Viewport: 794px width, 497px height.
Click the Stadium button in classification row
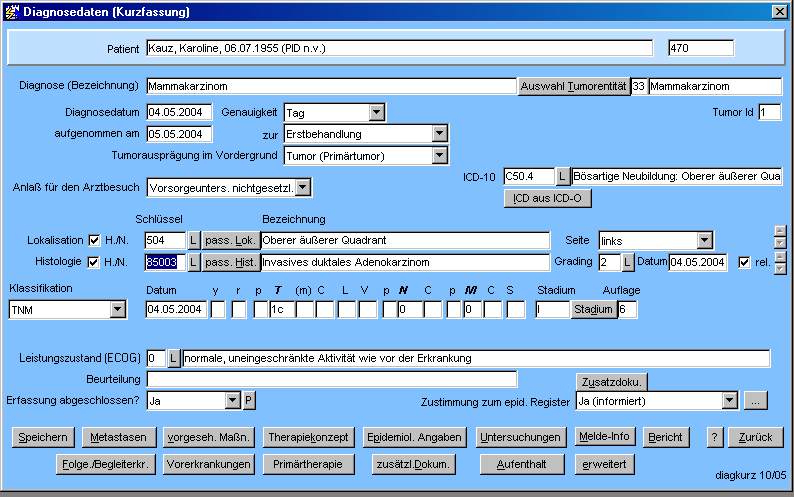tap(593, 310)
